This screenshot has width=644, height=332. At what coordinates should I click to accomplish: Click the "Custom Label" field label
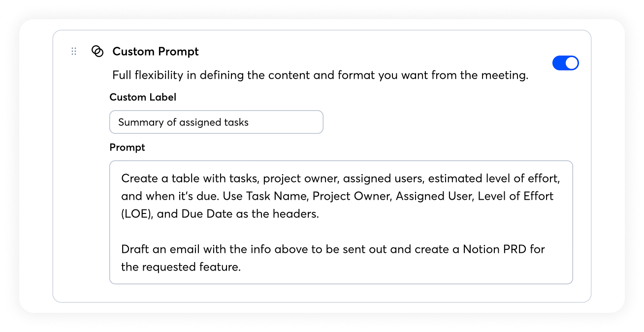[x=143, y=97]
